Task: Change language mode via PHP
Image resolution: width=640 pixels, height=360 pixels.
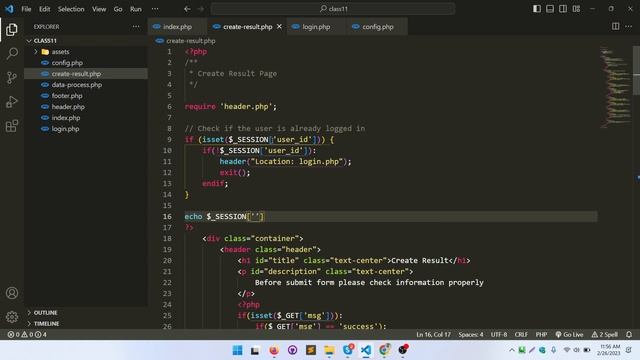Action: (x=541, y=334)
